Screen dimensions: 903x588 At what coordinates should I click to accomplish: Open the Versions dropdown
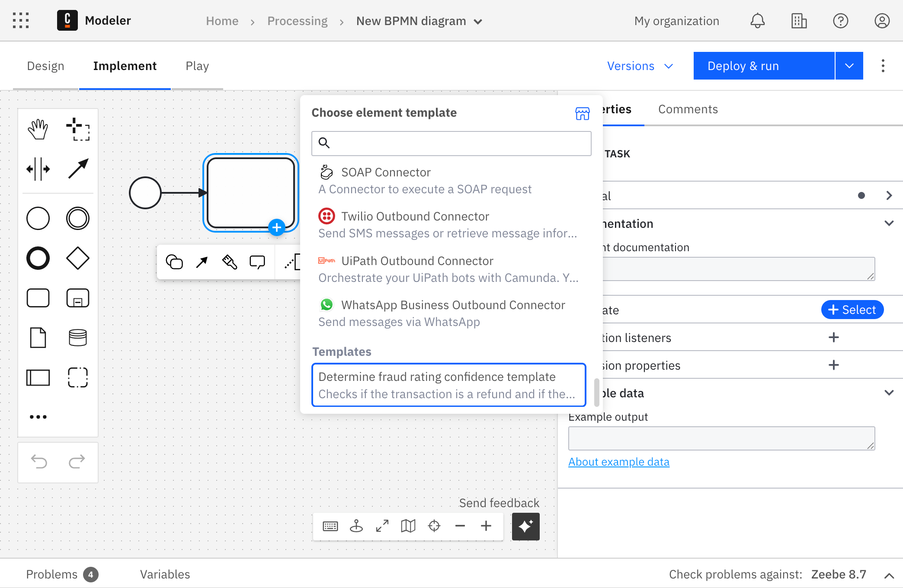(x=640, y=66)
